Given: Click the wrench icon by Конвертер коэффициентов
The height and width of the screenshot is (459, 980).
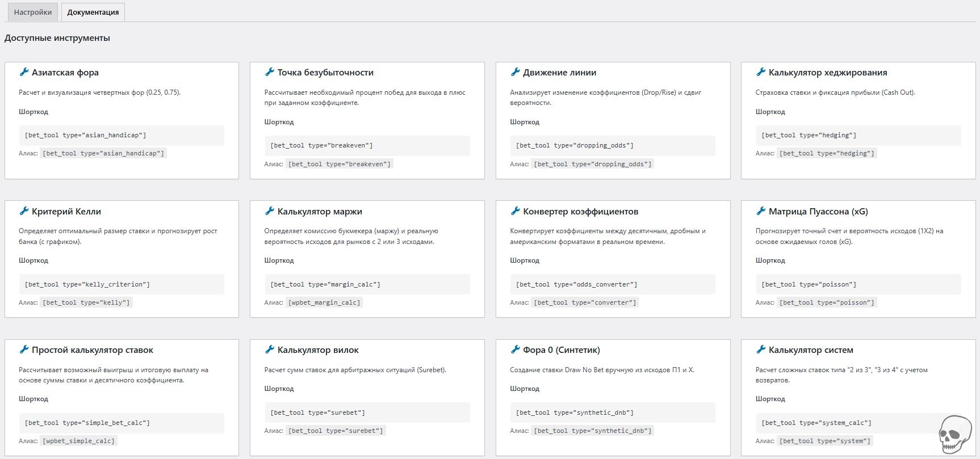Looking at the screenshot, I should (x=515, y=211).
